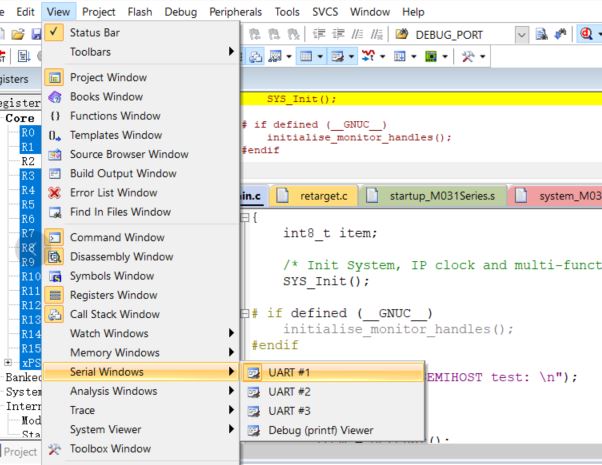Open the Tools menu
The width and height of the screenshot is (602, 465).
point(287,12)
